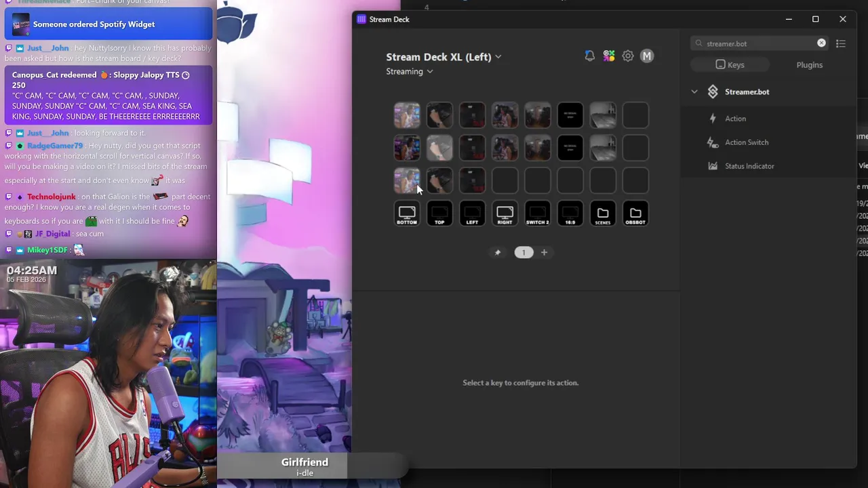The height and width of the screenshot is (488, 868).
Task: Open Stream Deck settings gear
Action: click(628, 56)
